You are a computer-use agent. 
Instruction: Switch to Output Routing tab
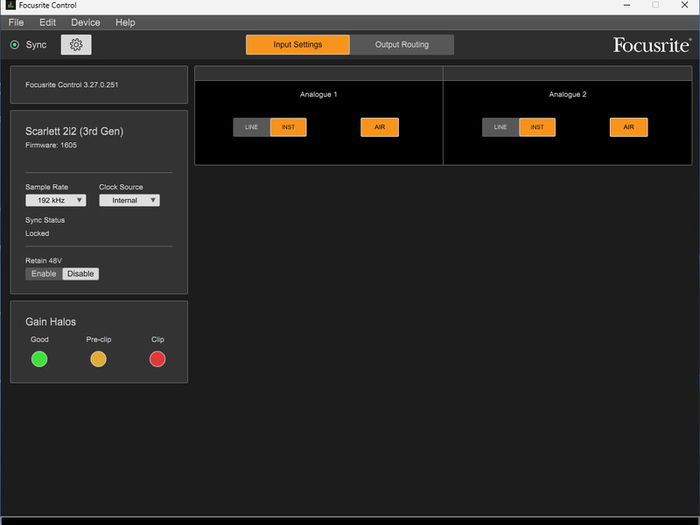(x=402, y=45)
